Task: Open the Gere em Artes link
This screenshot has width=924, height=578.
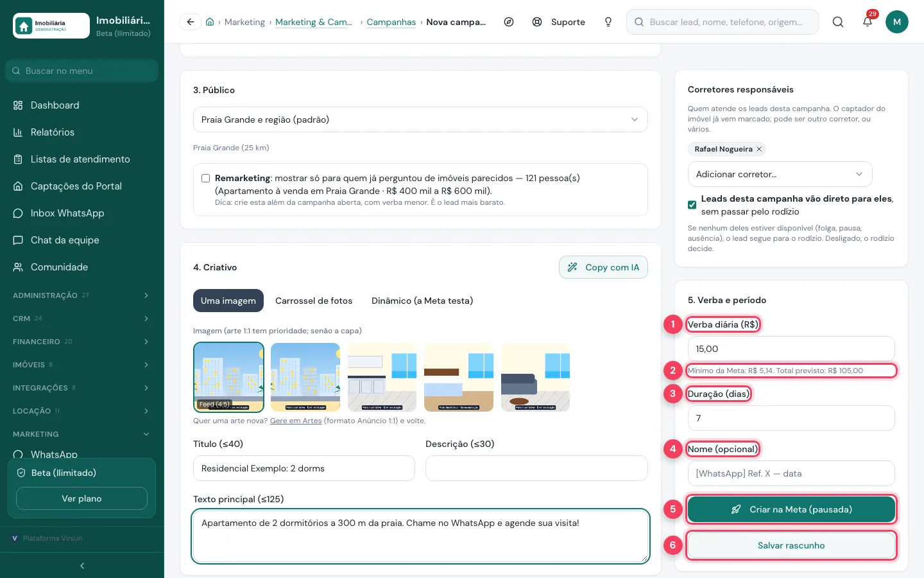Action: [296, 421]
